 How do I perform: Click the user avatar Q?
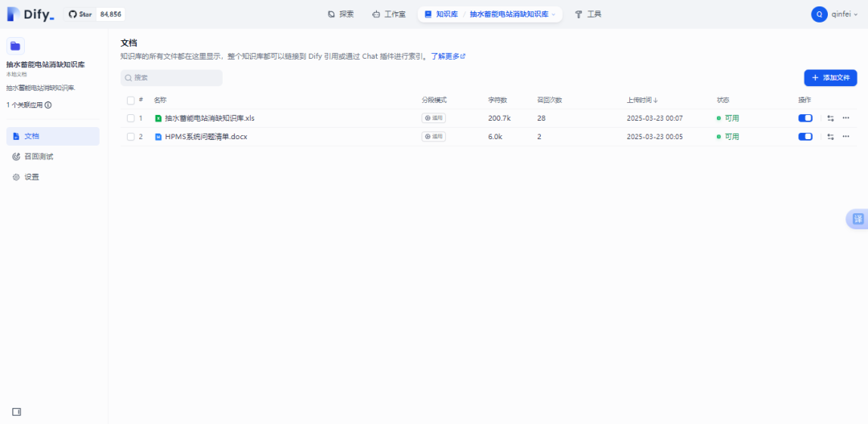819,14
